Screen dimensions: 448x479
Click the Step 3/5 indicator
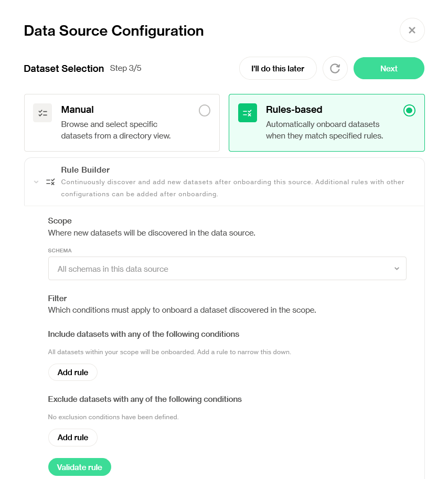(x=126, y=68)
